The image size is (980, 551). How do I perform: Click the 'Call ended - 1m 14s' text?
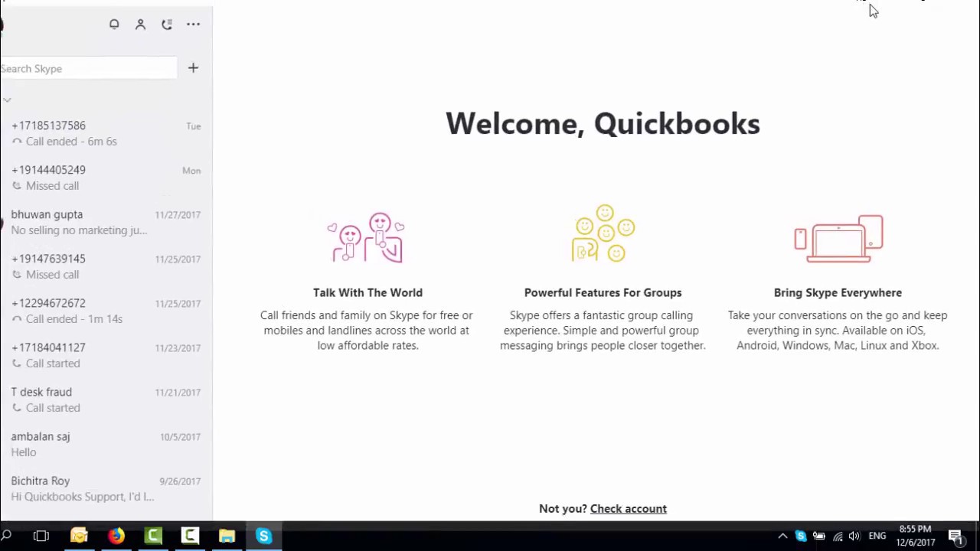click(x=74, y=319)
